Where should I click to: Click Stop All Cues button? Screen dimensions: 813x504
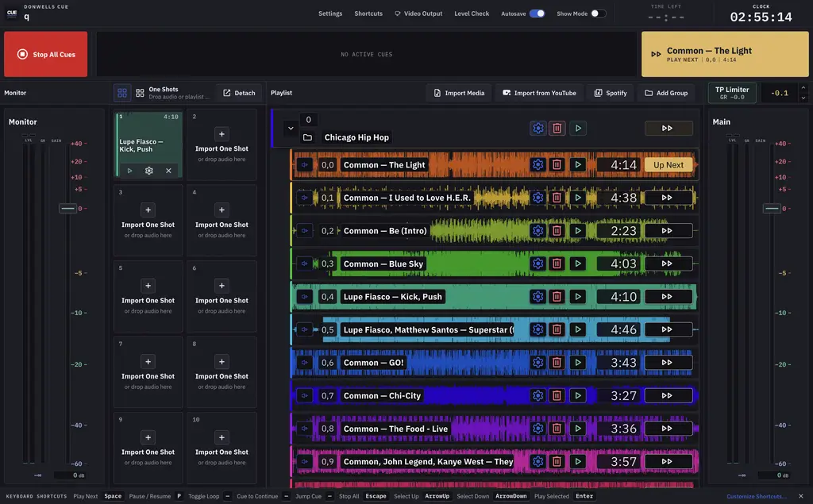[x=45, y=54]
